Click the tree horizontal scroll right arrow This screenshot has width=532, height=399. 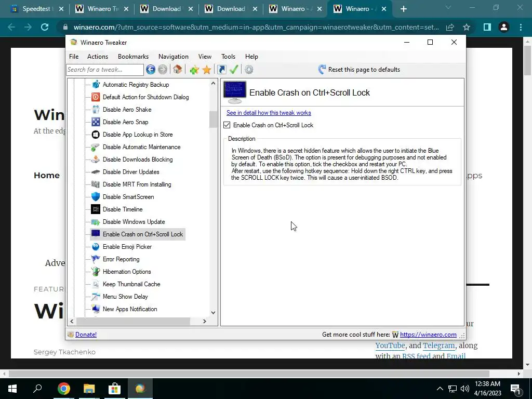tap(205, 321)
